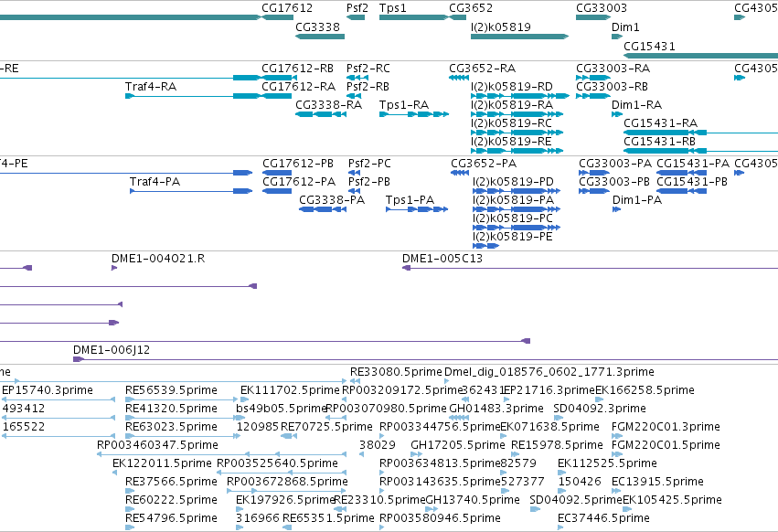Click the RE63023.5prime EST label
The width and height of the screenshot is (778, 532).
pos(171,427)
